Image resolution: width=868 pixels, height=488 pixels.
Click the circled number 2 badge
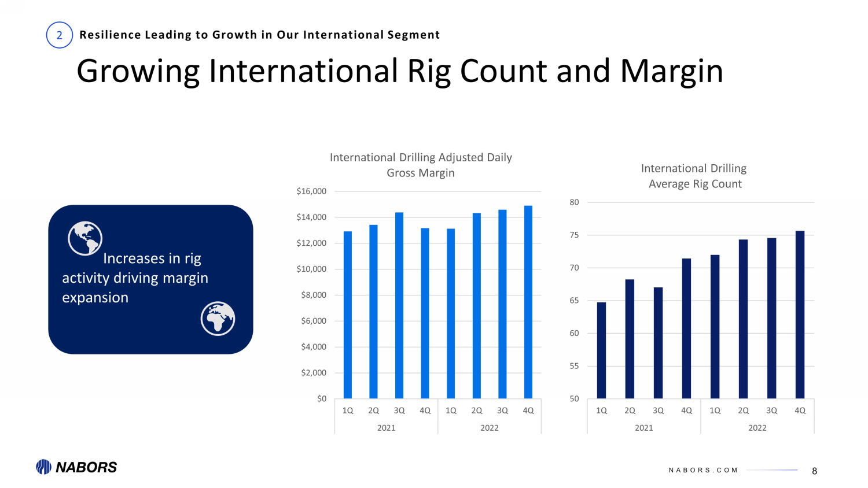(59, 35)
